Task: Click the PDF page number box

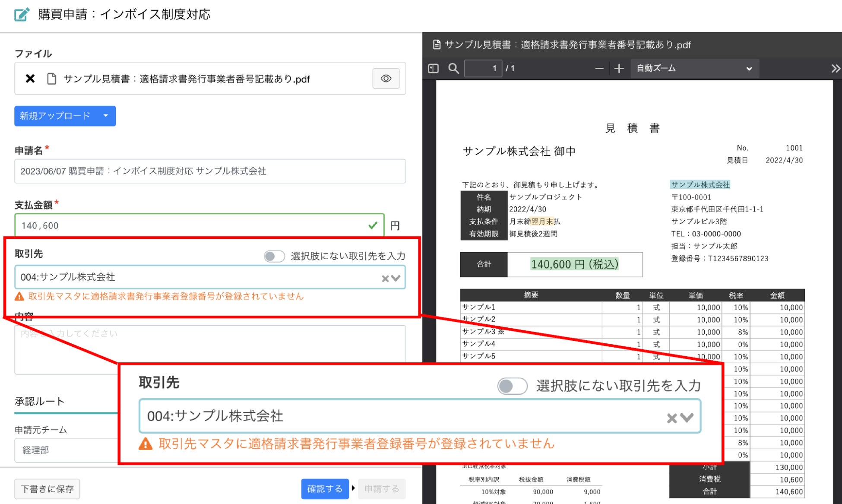Action: (483, 69)
